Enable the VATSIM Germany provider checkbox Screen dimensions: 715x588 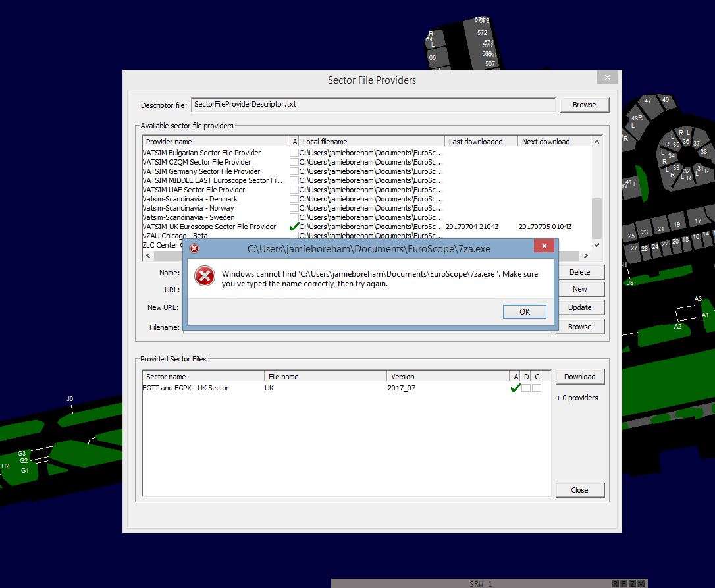click(x=294, y=171)
